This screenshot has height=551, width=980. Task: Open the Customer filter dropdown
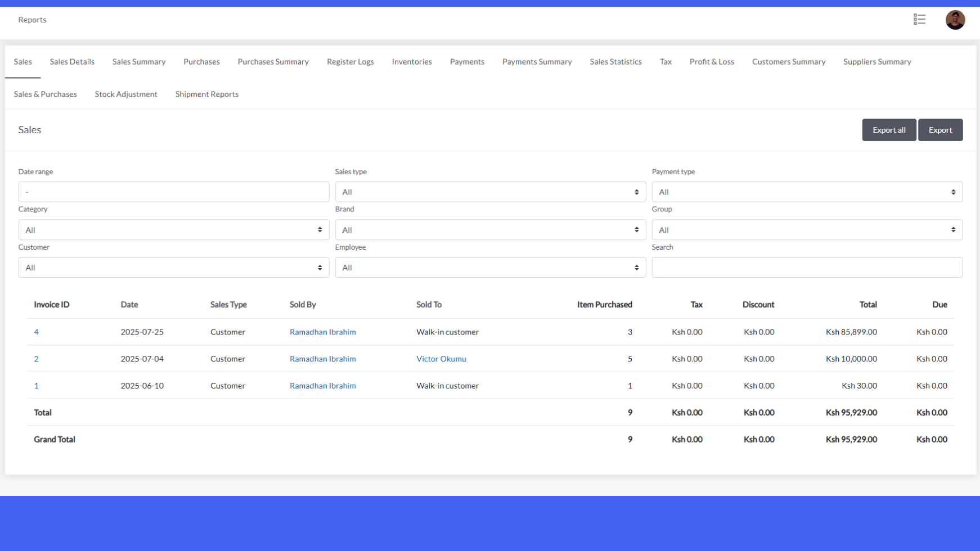point(173,268)
